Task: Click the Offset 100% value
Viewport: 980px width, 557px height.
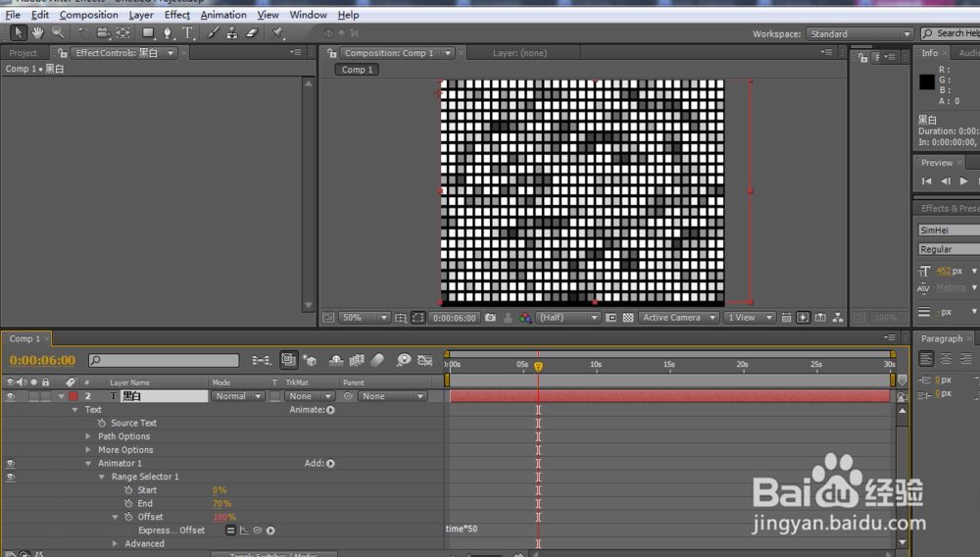Action: 224,517
